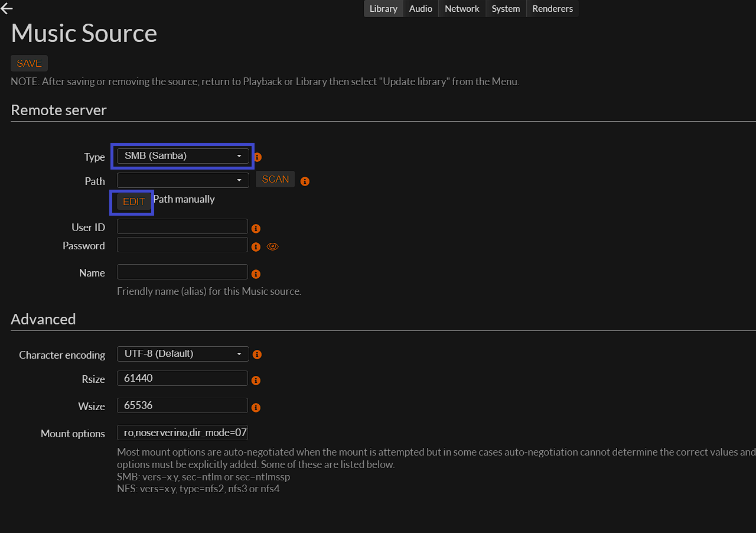Screen dimensions: 756x533
Task: Click EDIT to enter path manually
Action: [133, 201]
